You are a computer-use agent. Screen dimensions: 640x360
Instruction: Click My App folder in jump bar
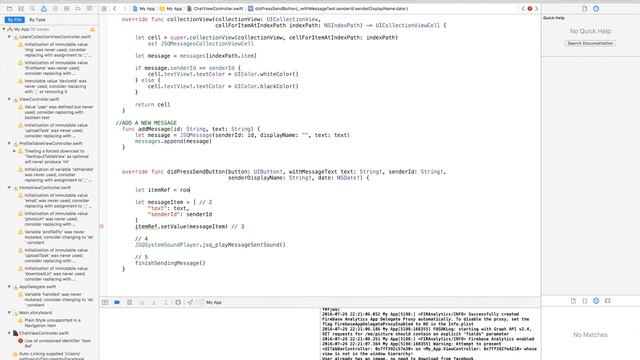171,9
